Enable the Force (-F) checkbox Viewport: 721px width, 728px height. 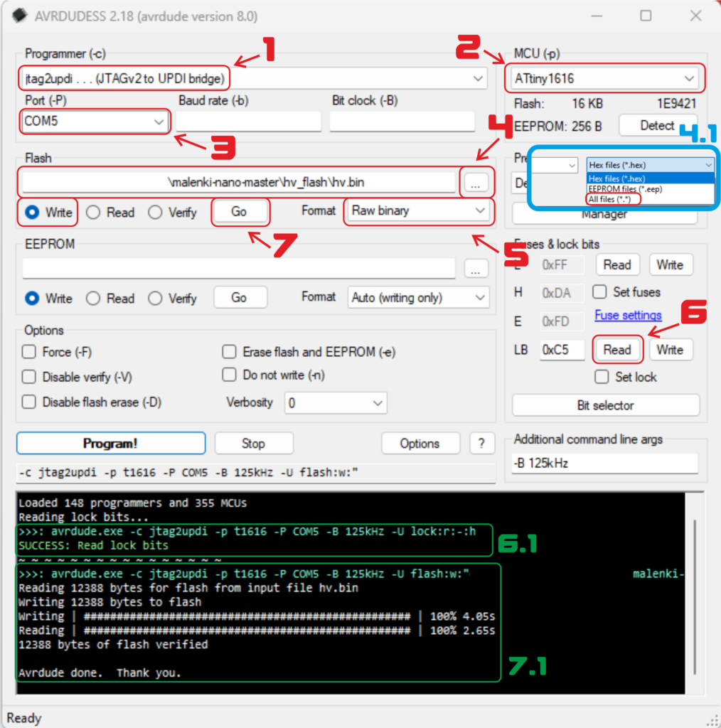pos(56,352)
